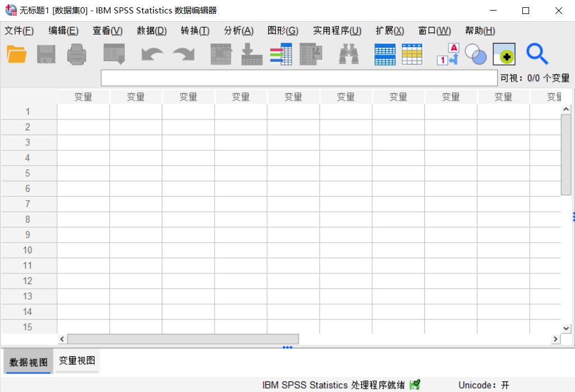
Task: Open the 图形(G) menu
Action: 283,31
